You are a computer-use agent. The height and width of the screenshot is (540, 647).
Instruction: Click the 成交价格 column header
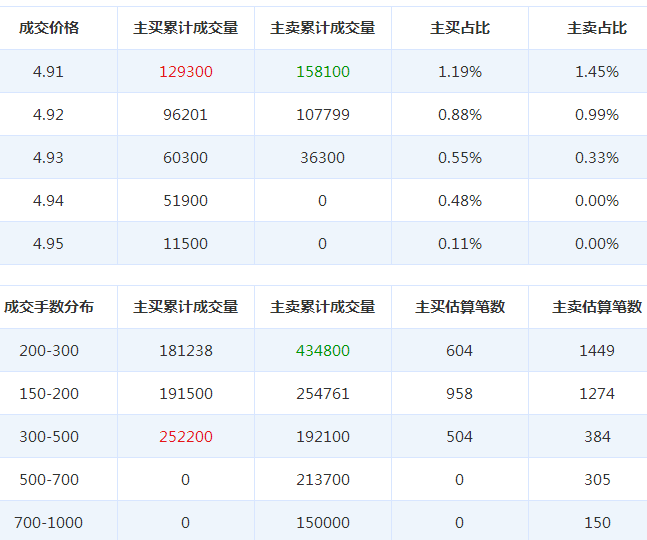tap(49, 28)
